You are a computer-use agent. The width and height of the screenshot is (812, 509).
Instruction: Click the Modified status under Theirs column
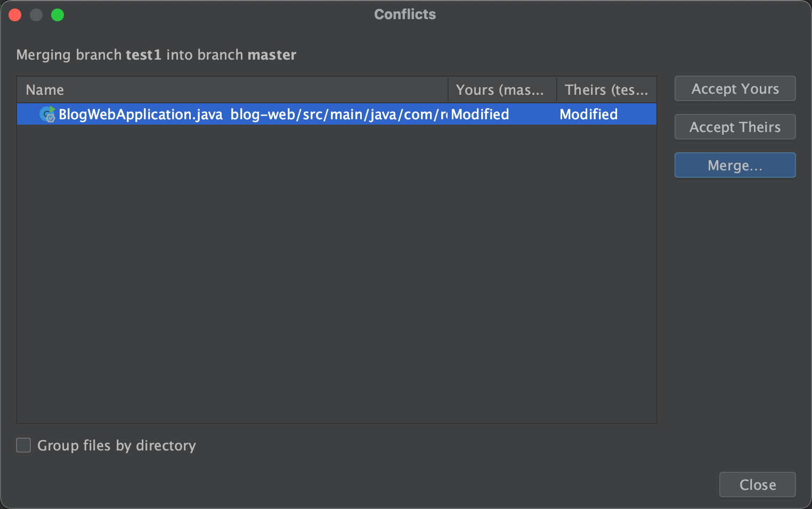(x=589, y=114)
